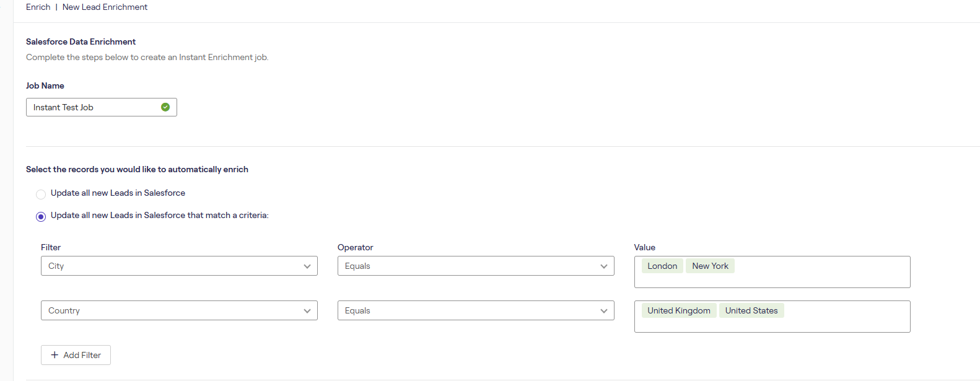Focus the Instant Test Job name input
The width and height of the screenshot is (980, 381).
pyautogui.click(x=93, y=107)
